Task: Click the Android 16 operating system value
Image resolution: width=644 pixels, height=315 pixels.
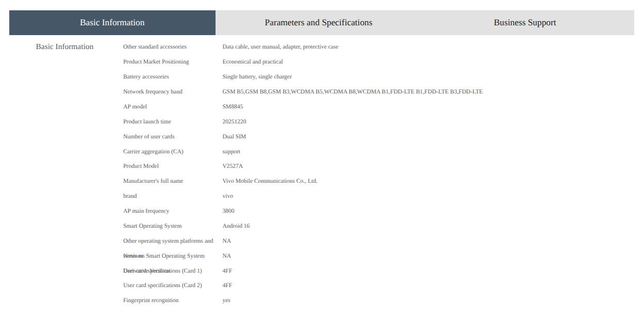Action: pyautogui.click(x=236, y=226)
